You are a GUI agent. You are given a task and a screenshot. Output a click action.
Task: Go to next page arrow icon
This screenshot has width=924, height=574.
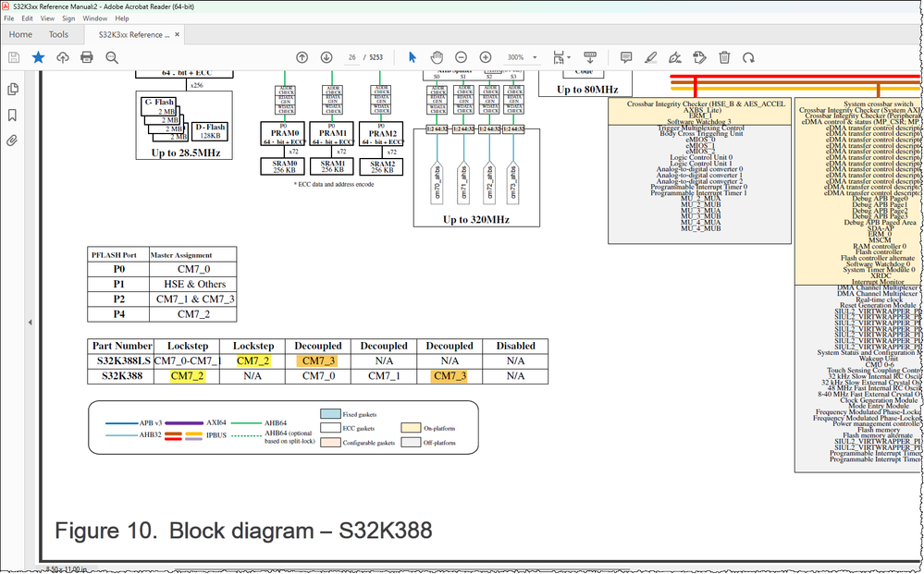coord(326,57)
